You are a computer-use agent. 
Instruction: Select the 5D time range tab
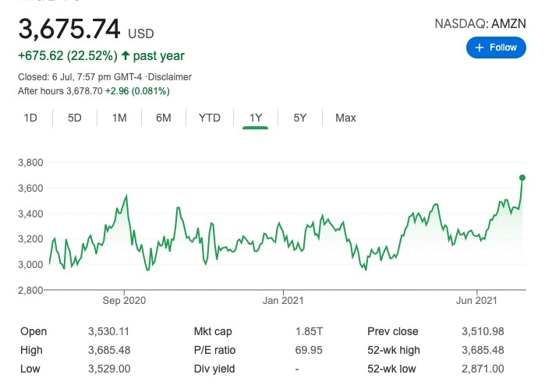75,118
